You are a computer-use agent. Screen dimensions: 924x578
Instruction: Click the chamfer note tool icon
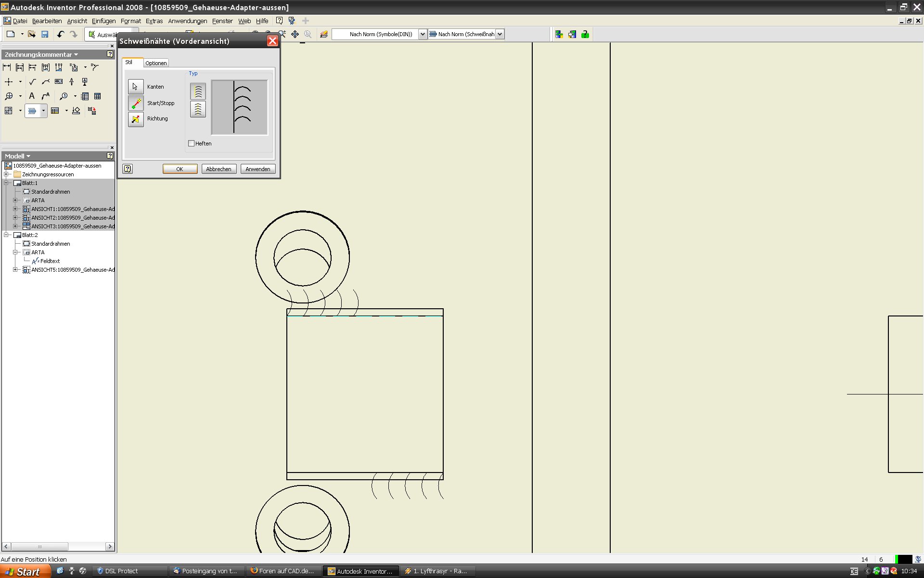[x=95, y=67]
